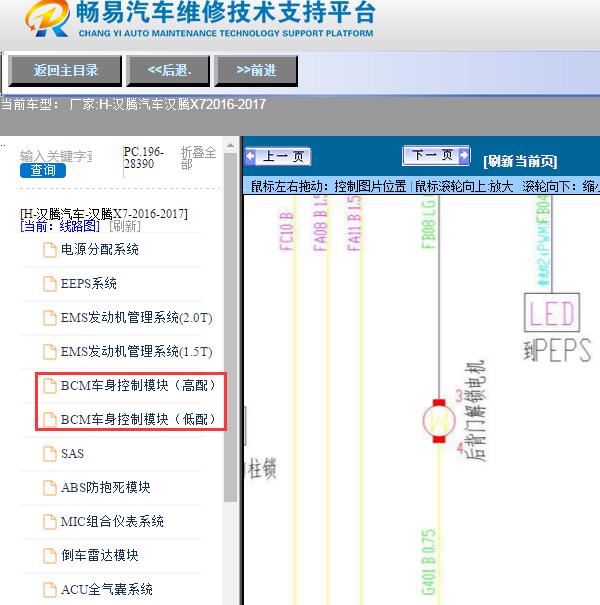Click the sidebar vertical scrollbar thumb
This screenshot has height=605, width=600.
230,327
